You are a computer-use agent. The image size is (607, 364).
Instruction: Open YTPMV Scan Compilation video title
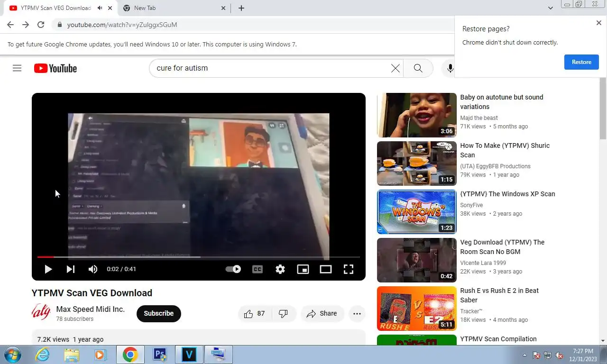[498, 339]
